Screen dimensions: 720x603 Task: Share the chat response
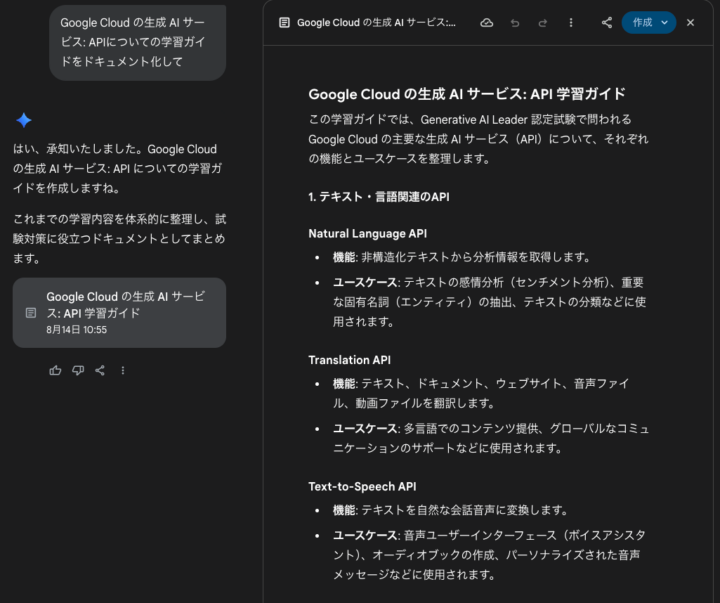pos(100,370)
